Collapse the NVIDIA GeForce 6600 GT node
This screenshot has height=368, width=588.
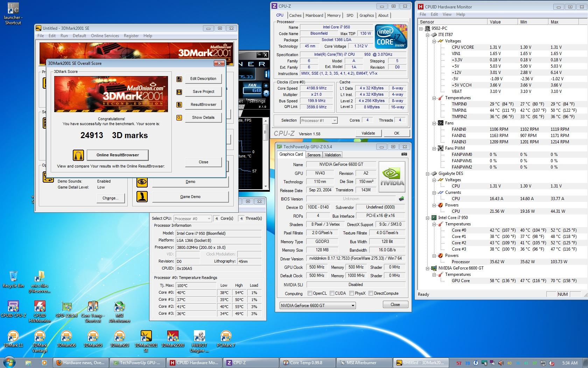tap(428, 268)
